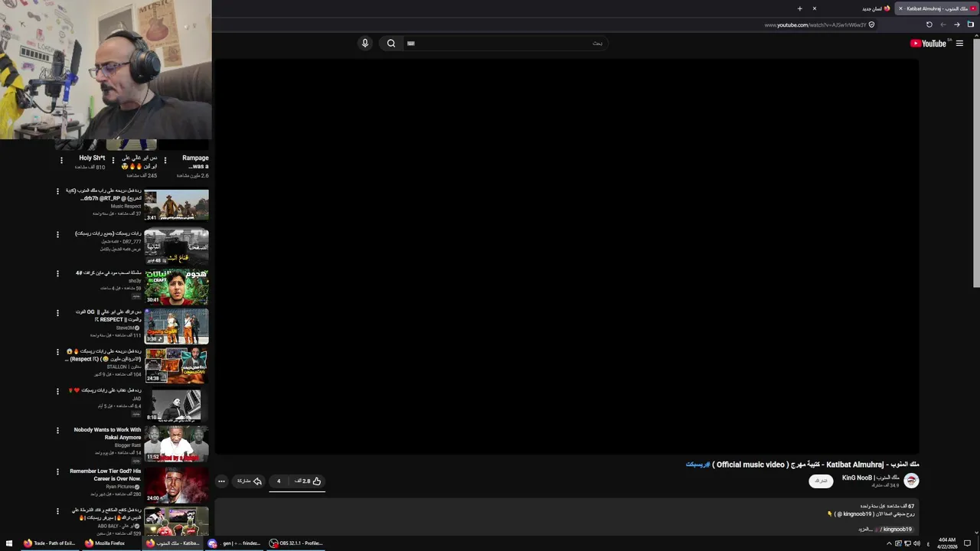Reload the page with the refresh icon
980x551 pixels.
(929, 24)
